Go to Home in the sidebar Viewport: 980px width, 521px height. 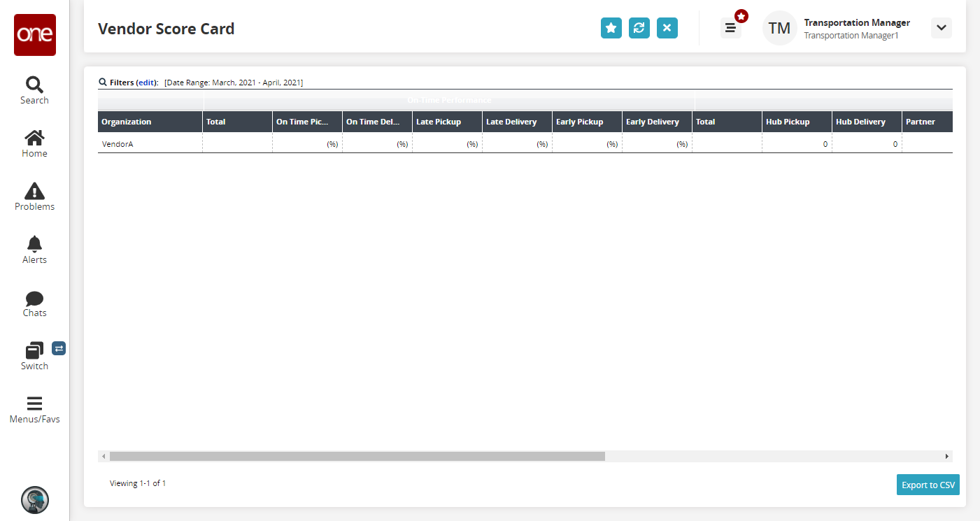coord(34,144)
